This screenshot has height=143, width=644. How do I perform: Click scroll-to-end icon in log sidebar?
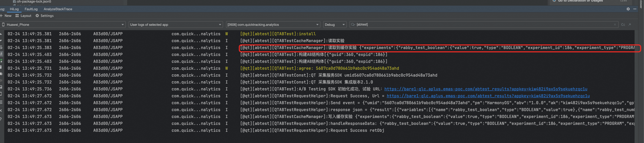tap(1, 54)
